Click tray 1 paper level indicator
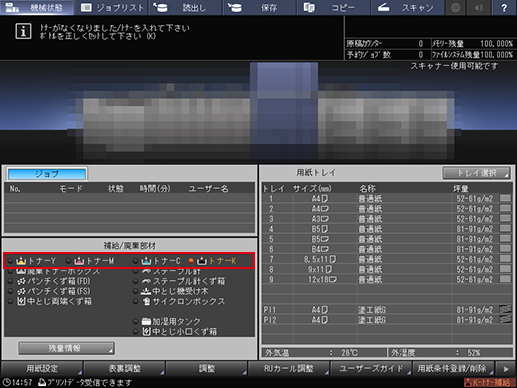This screenshot has width=517, height=388. click(x=505, y=198)
